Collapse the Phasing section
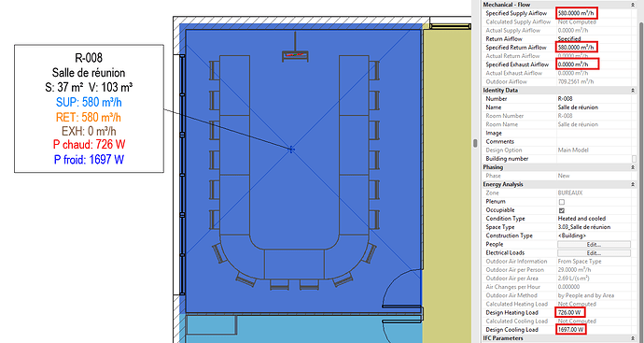 click(x=633, y=167)
